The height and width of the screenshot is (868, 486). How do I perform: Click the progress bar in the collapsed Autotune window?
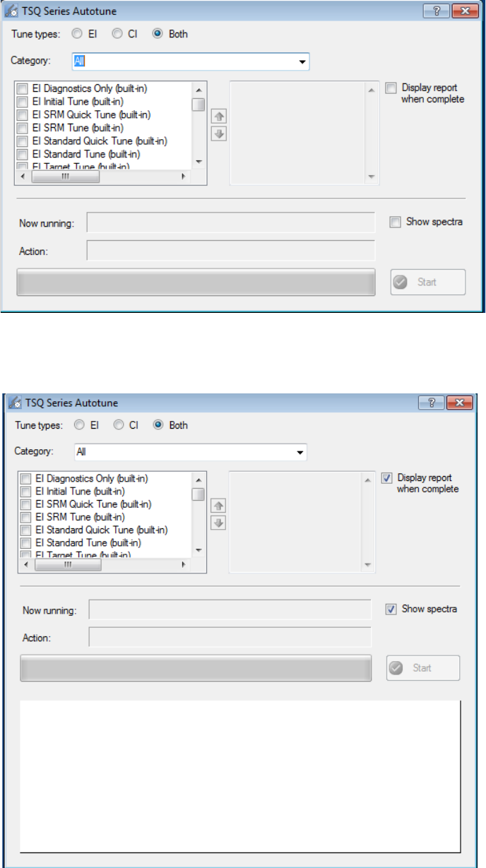[x=196, y=282]
